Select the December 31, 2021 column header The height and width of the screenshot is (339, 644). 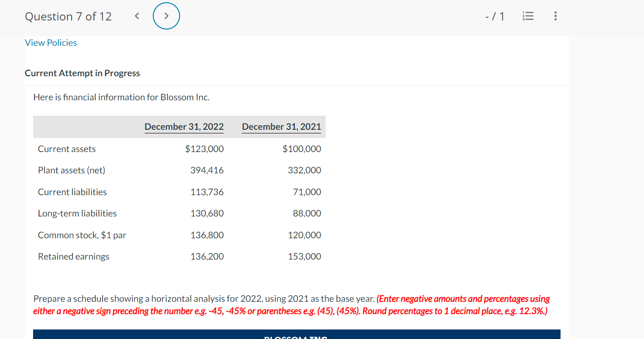click(281, 127)
